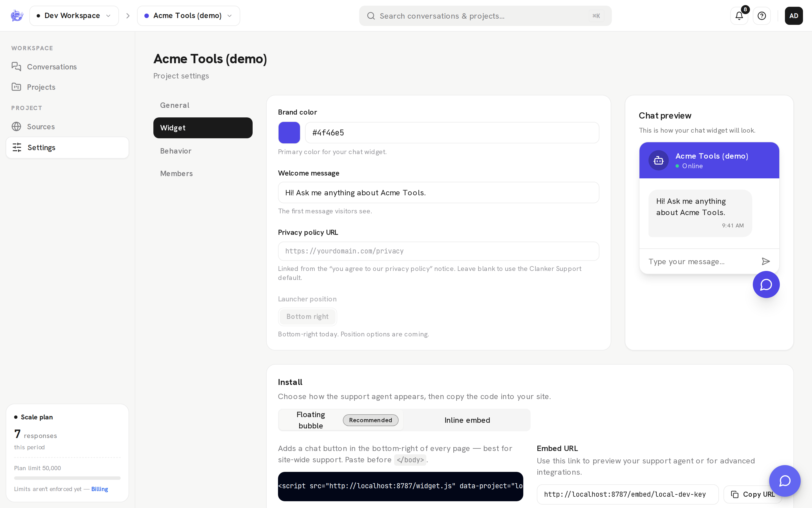This screenshot has height=508, width=812.
Task: Go to Conversations in the sidebar
Action: point(67,67)
